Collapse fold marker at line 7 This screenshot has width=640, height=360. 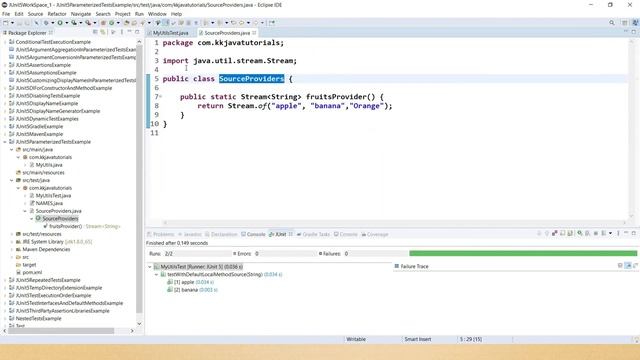pos(160,97)
